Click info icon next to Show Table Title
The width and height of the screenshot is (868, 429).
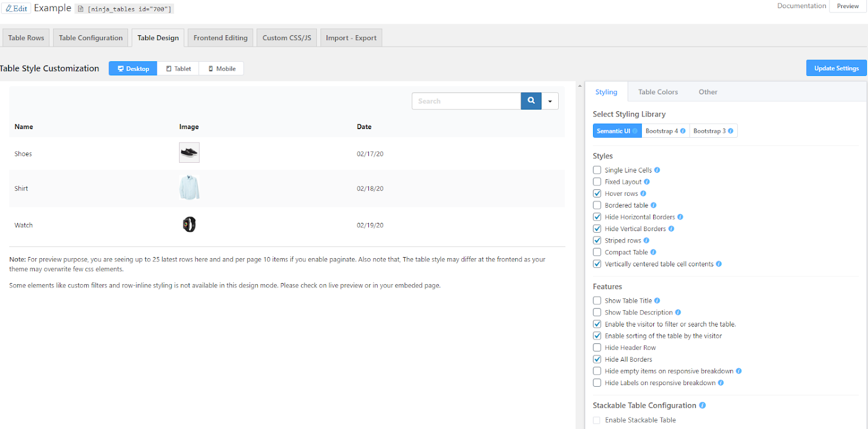[x=657, y=301]
